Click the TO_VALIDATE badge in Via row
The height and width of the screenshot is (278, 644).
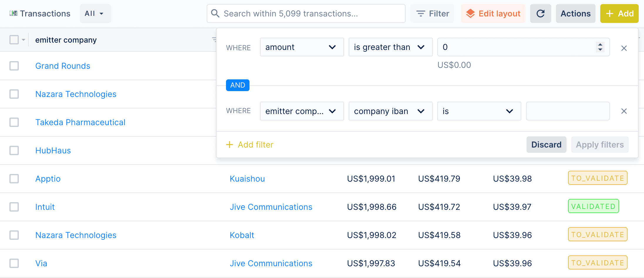click(x=597, y=263)
